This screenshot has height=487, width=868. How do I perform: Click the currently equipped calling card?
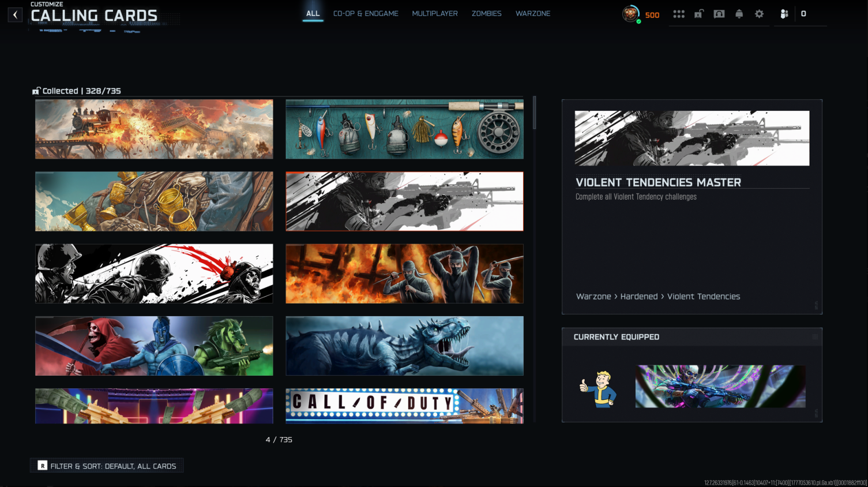(720, 386)
